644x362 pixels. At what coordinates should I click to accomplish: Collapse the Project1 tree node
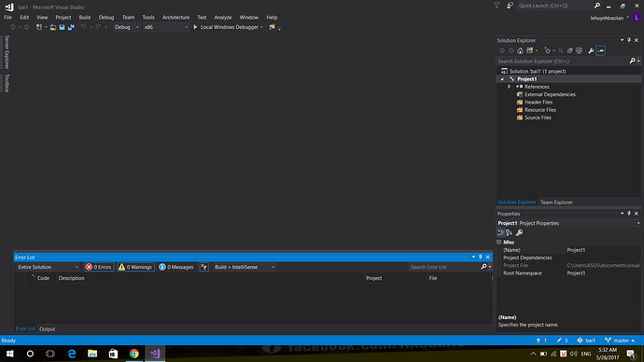click(502, 79)
